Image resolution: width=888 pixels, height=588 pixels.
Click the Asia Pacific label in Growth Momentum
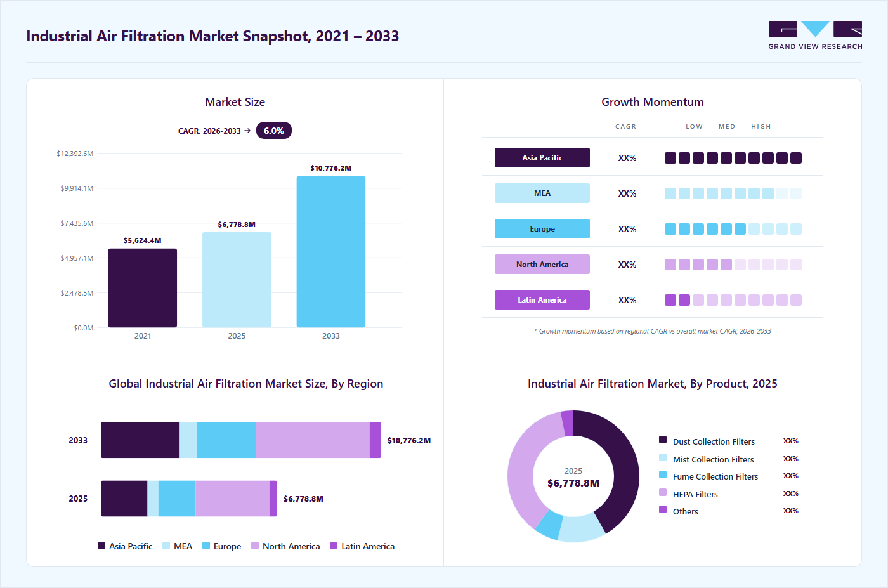[x=542, y=158]
